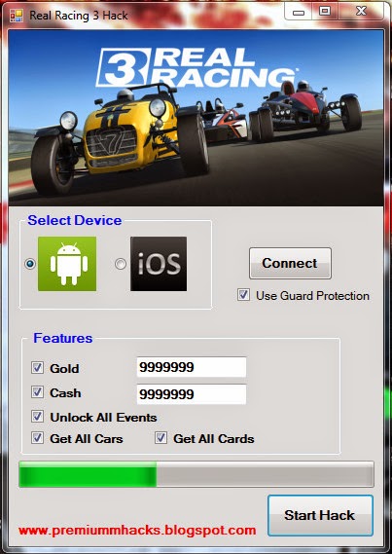This screenshot has width=392, height=554.
Task: Uncheck the Cash checkbox
Action: [x=37, y=391]
